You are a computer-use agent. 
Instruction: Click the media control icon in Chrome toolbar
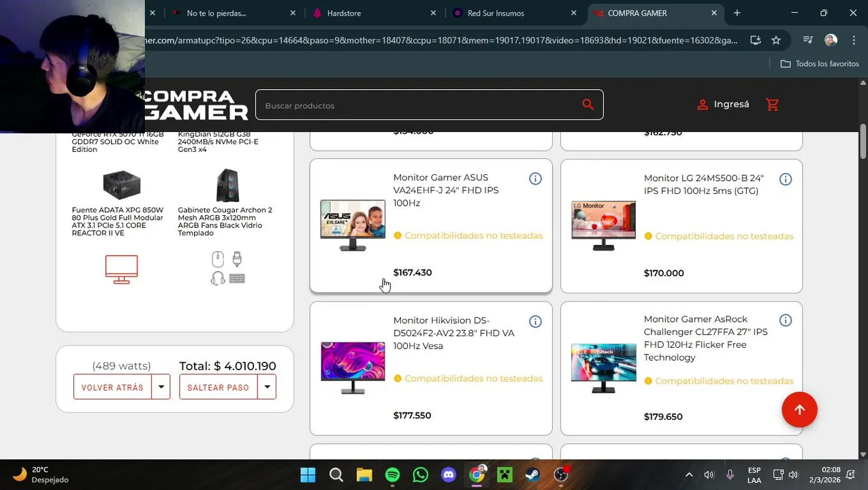808,40
